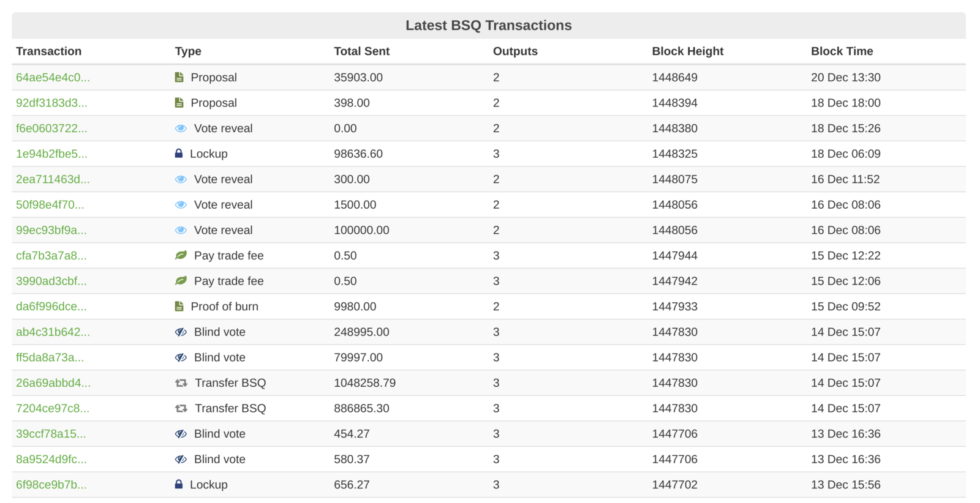
Task: Click the transfer arrows icon on 26a69abbd4 row
Action: 181,383
